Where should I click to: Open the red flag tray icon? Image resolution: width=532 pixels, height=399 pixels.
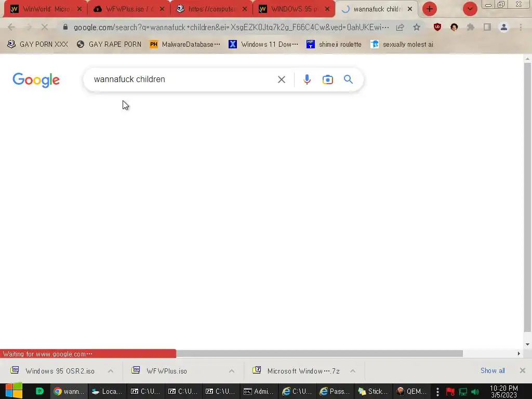[x=450, y=392]
